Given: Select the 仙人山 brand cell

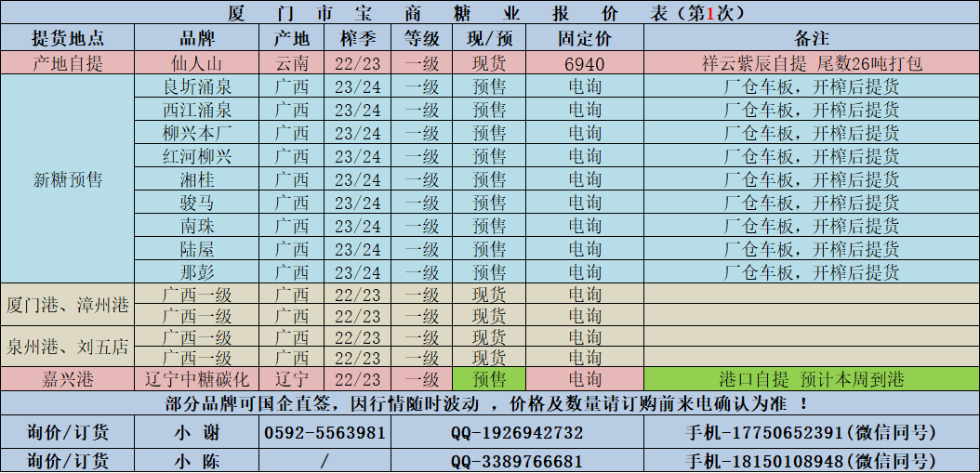Looking at the screenshot, I should pos(197,64).
